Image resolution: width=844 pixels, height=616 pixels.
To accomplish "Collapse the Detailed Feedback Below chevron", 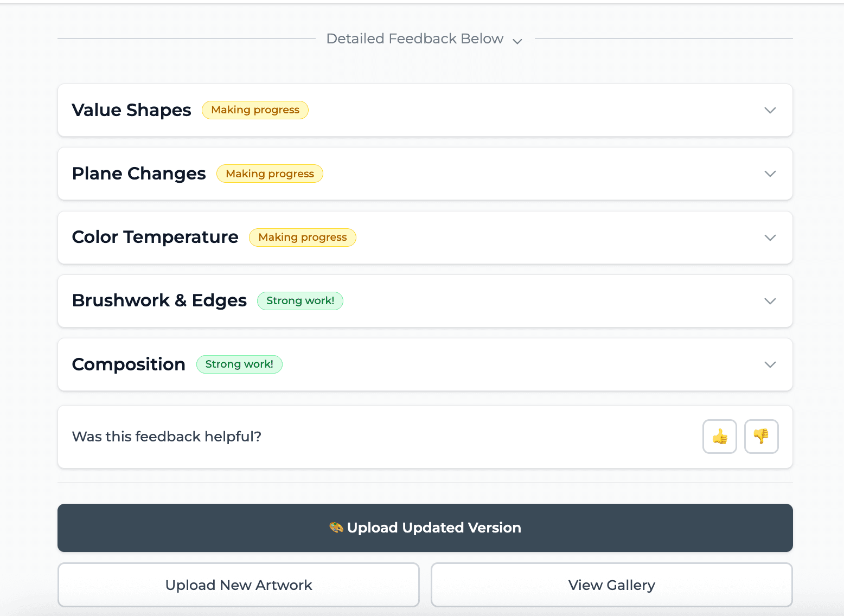I will coord(517,41).
